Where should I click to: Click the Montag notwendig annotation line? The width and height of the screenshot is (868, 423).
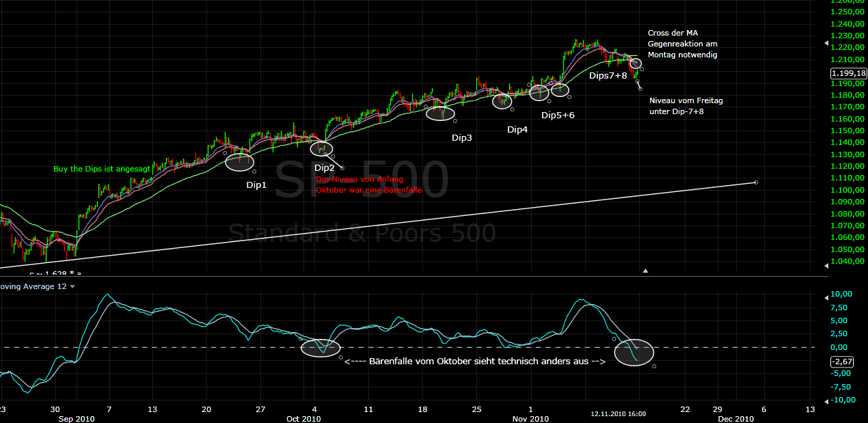pos(683,55)
